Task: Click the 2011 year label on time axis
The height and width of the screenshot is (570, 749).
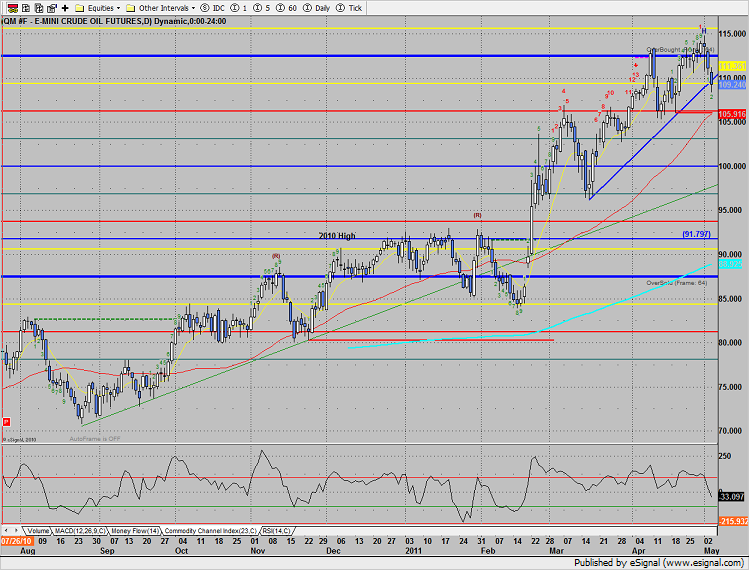Action: [x=414, y=551]
